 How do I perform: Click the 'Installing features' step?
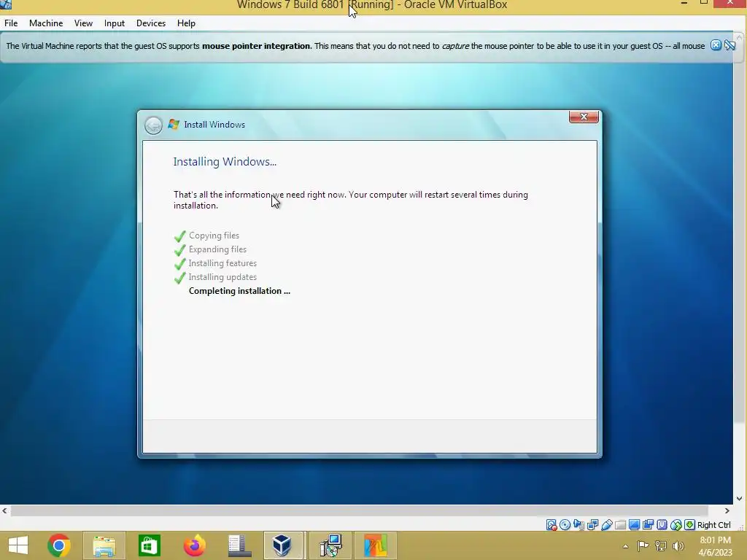pyautogui.click(x=222, y=262)
